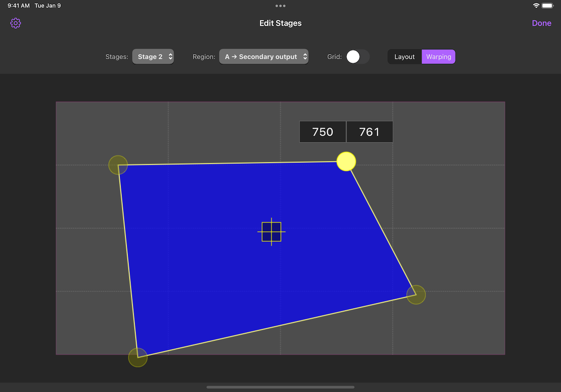Select the Warping tab
561x392 pixels.
pyautogui.click(x=438, y=56)
